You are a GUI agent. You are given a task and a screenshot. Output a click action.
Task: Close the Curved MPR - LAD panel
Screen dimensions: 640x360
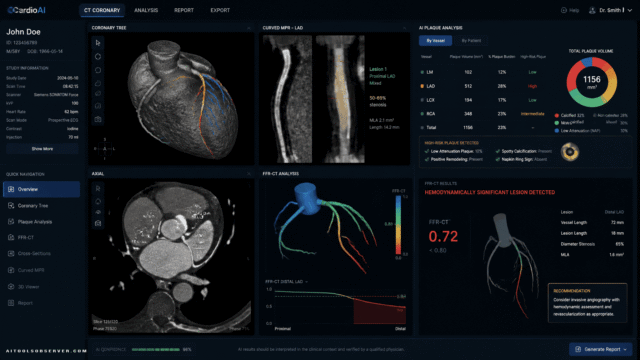[404, 28]
